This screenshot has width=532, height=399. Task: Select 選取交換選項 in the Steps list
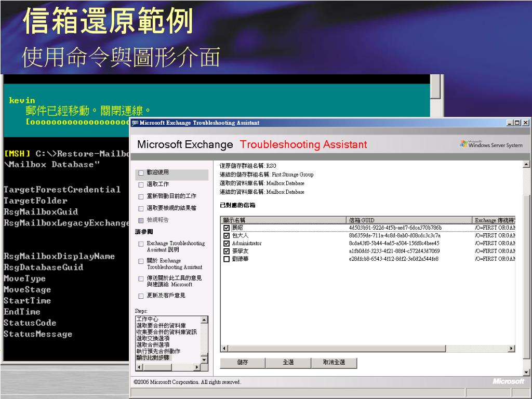point(153,338)
